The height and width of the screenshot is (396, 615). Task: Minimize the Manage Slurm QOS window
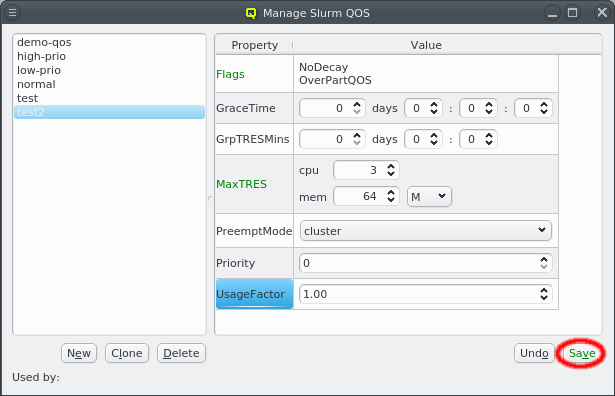click(x=552, y=13)
